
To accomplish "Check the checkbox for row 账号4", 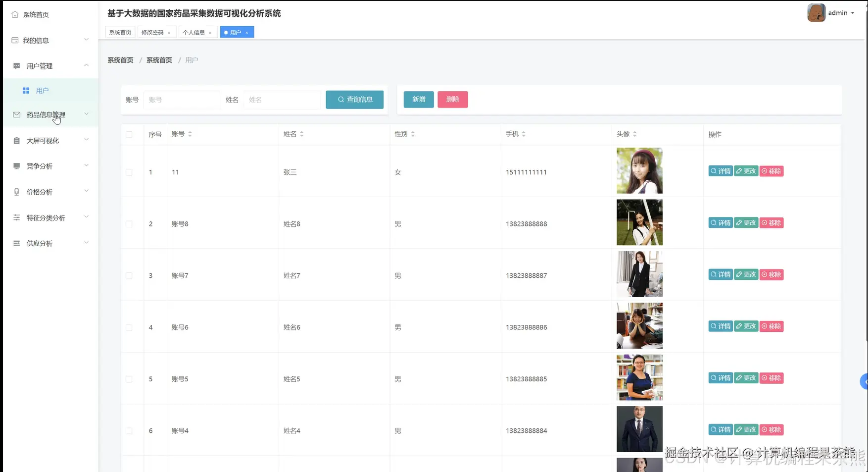I will click(x=129, y=431).
